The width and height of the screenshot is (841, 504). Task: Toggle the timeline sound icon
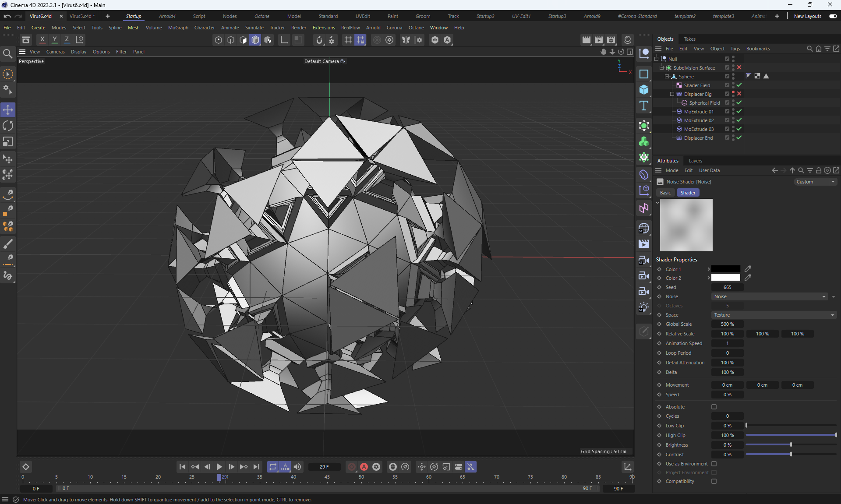coord(297,467)
